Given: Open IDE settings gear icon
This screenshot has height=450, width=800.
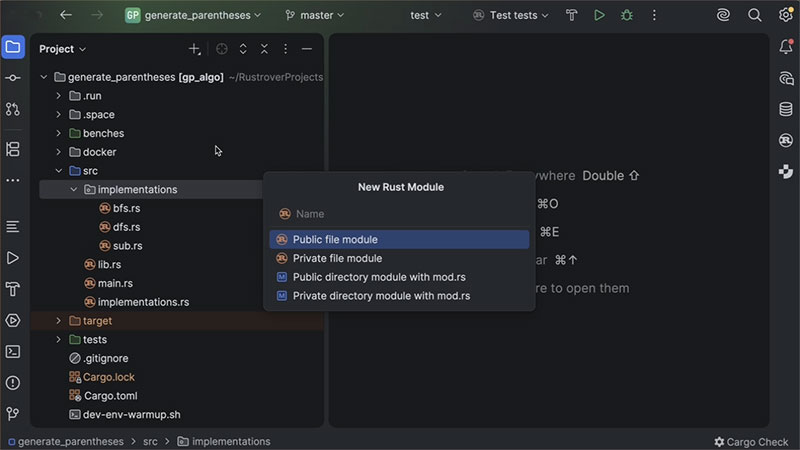Looking at the screenshot, I should 783,15.
